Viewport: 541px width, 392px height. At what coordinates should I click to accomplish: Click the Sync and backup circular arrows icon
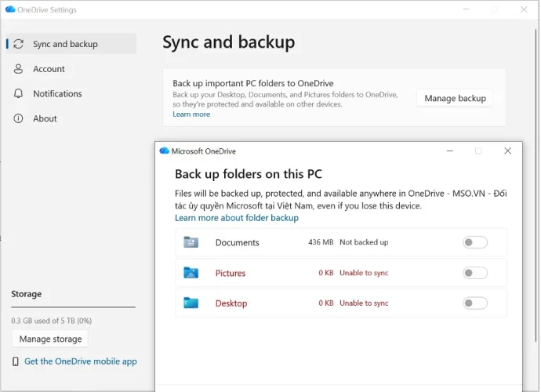tap(18, 44)
